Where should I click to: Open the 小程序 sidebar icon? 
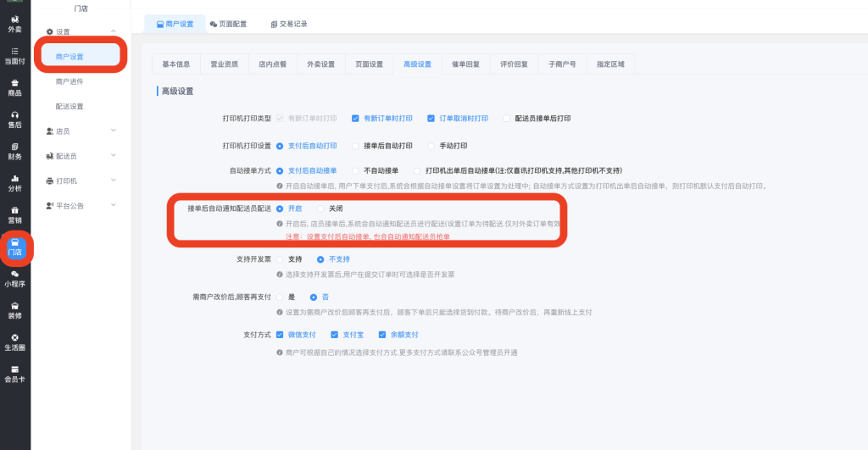pos(14,278)
